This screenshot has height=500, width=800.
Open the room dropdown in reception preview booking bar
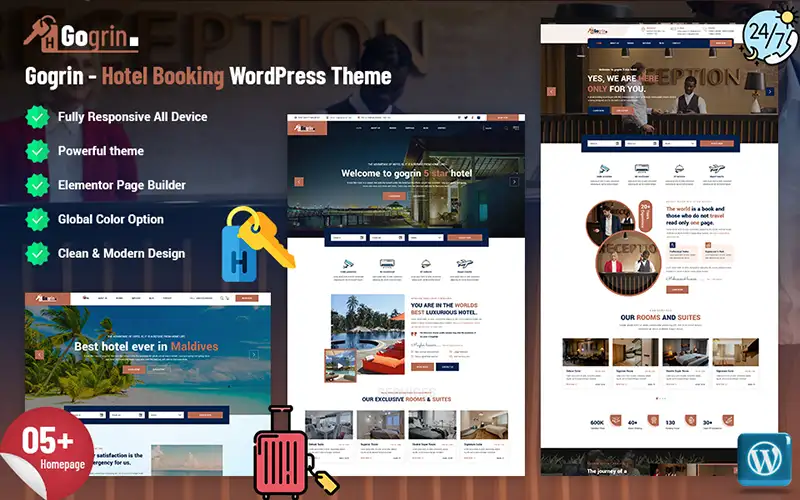(x=679, y=144)
